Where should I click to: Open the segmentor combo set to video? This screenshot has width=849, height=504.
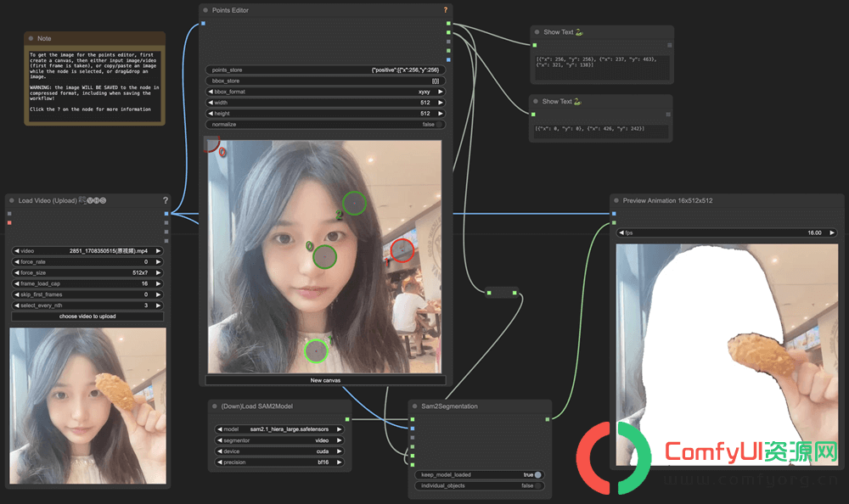(x=279, y=440)
